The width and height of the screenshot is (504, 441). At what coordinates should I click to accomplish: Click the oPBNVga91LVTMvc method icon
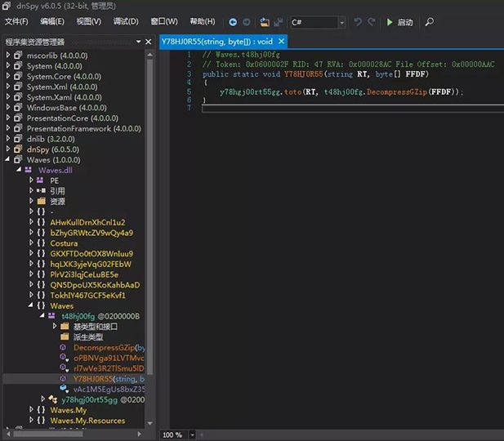click(x=64, y=358)
